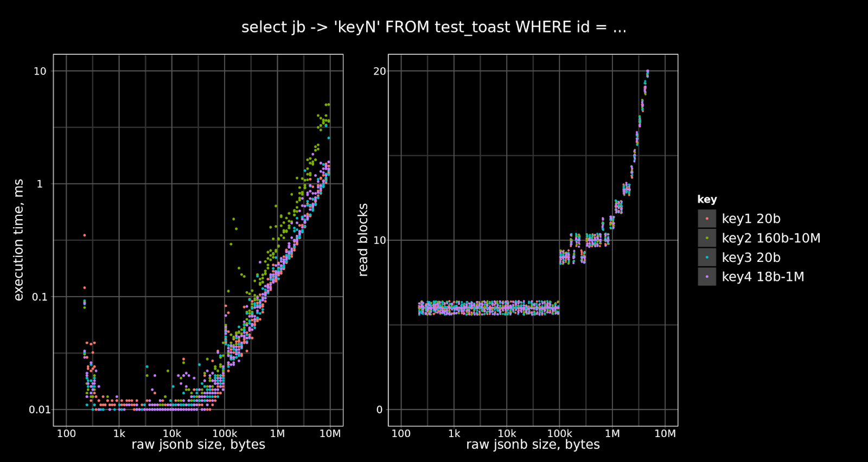The image size is (868, 462).
Task: Click the key1 20b legend color swatch
Action: pyautogui.click(x=707, y=219)
